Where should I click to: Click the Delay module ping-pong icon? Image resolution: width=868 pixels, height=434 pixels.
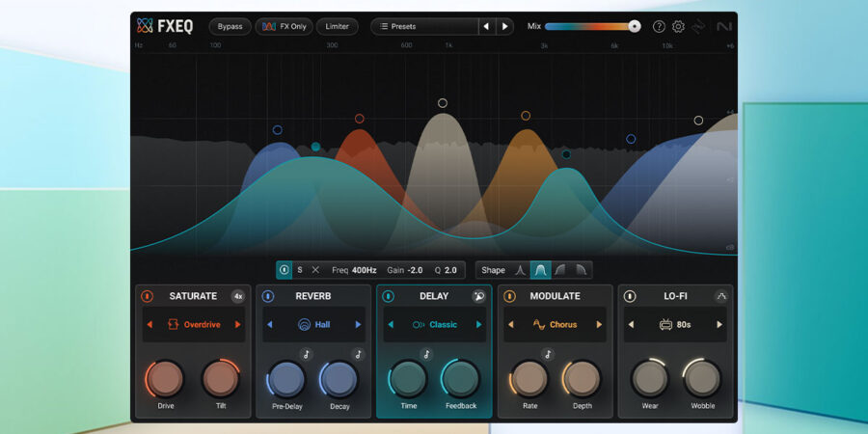pos(478,296)
